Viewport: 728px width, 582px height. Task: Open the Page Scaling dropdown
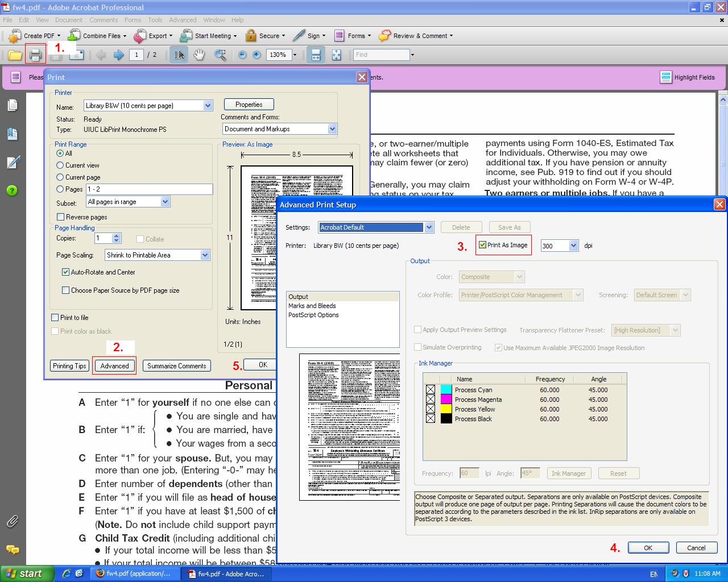205,255
